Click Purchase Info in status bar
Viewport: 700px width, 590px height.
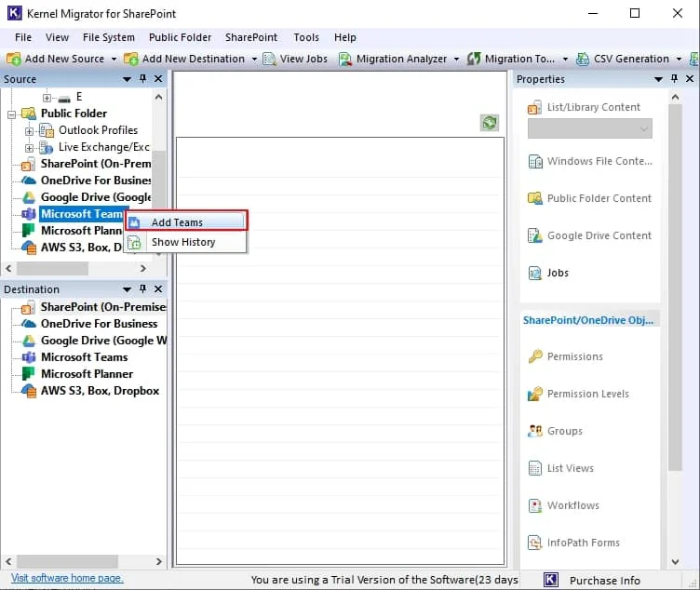tap(604, 580)
